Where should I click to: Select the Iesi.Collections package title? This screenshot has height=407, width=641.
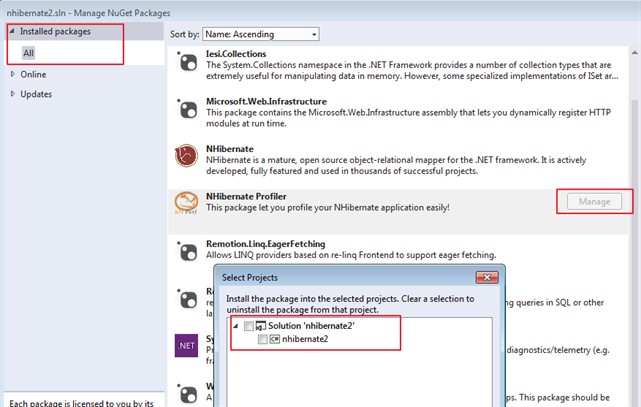point(236,54)
